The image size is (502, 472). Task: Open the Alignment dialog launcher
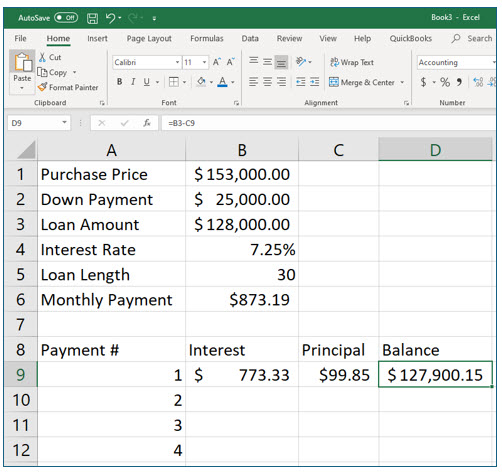pos(406,103)
